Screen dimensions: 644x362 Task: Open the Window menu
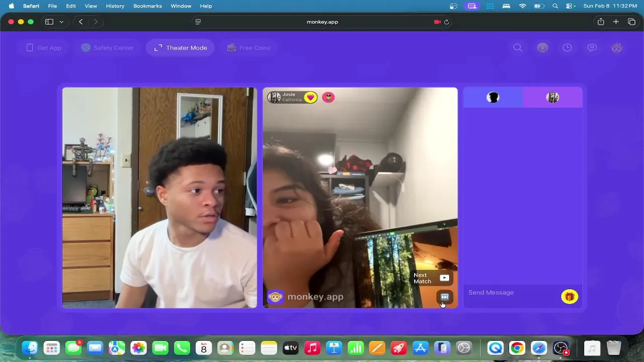[x=181, y=6]
